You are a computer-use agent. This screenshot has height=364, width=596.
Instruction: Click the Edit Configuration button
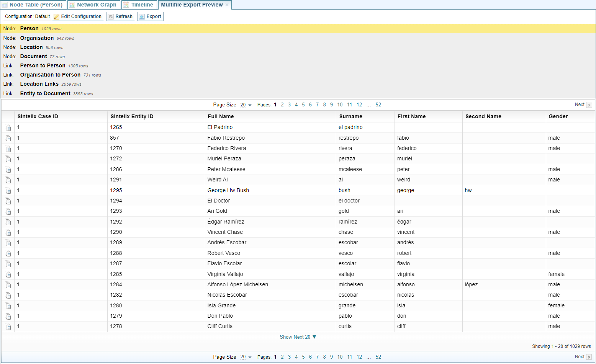tap(78, 16)
